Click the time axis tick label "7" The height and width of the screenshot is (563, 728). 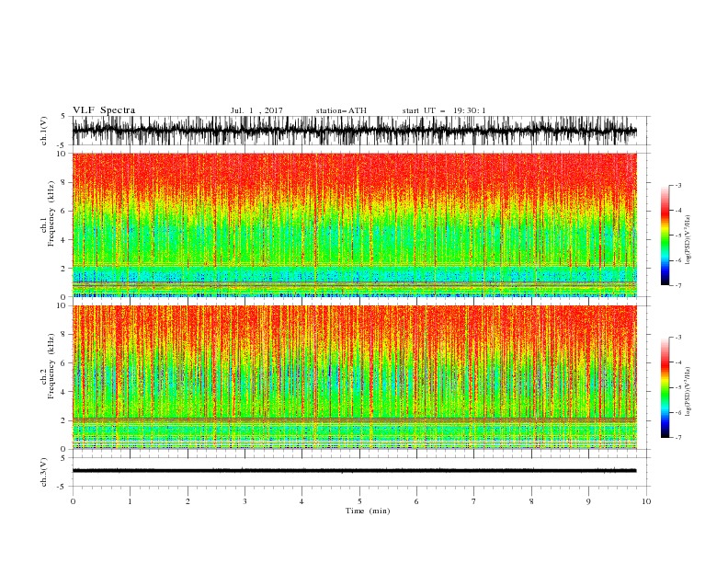click(474, 501)
